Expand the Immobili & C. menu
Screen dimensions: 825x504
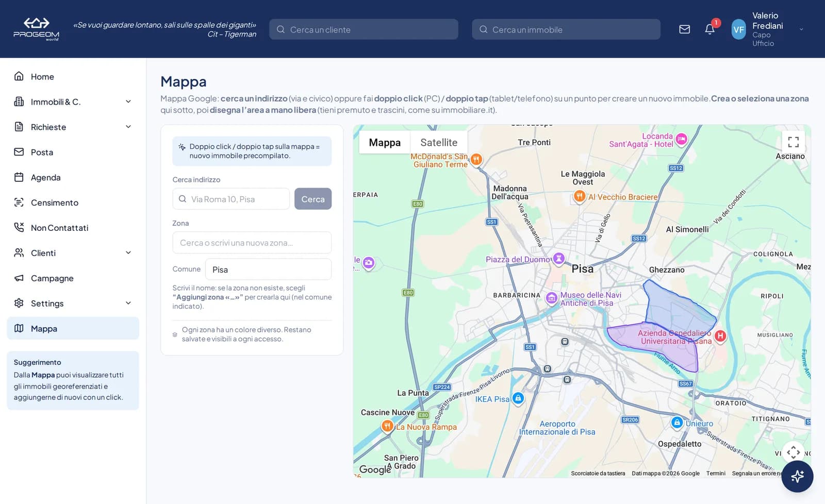tap(73, 102)
